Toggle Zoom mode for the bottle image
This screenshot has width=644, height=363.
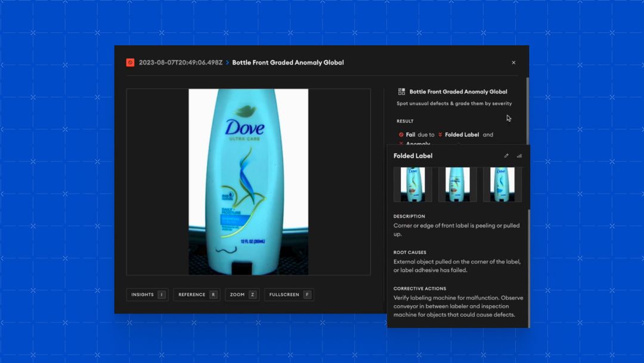242,294
